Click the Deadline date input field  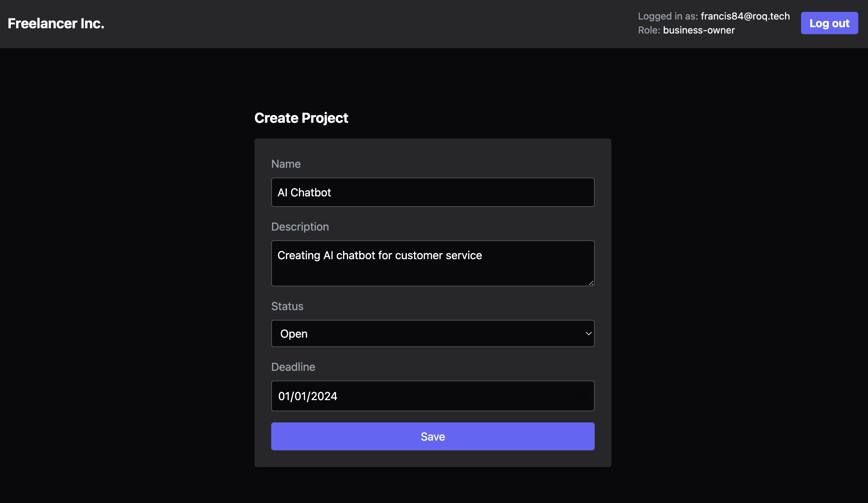tap(433, 396)
